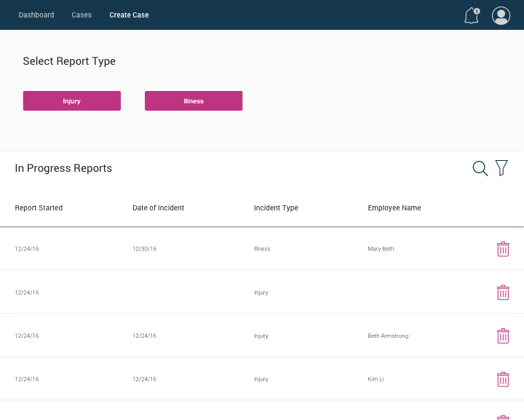Delete the Kim Li report with trash icon
The image size is (524, 420).
tap(503, 379)
